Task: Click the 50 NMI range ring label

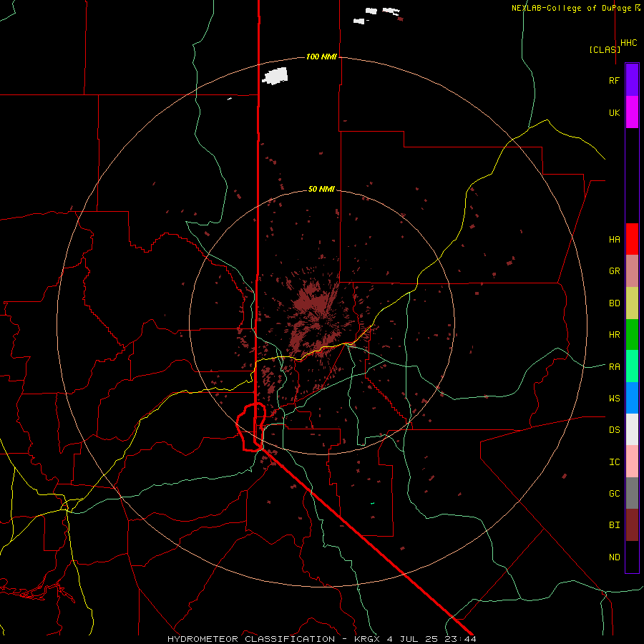Action: 321,189
